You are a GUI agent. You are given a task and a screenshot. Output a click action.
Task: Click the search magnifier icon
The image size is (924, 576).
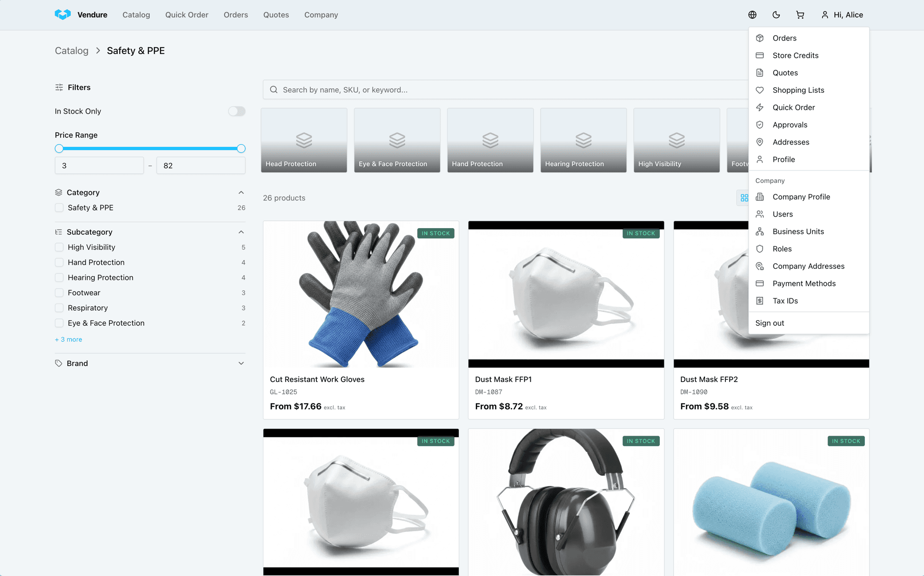[x=274, y=90]
